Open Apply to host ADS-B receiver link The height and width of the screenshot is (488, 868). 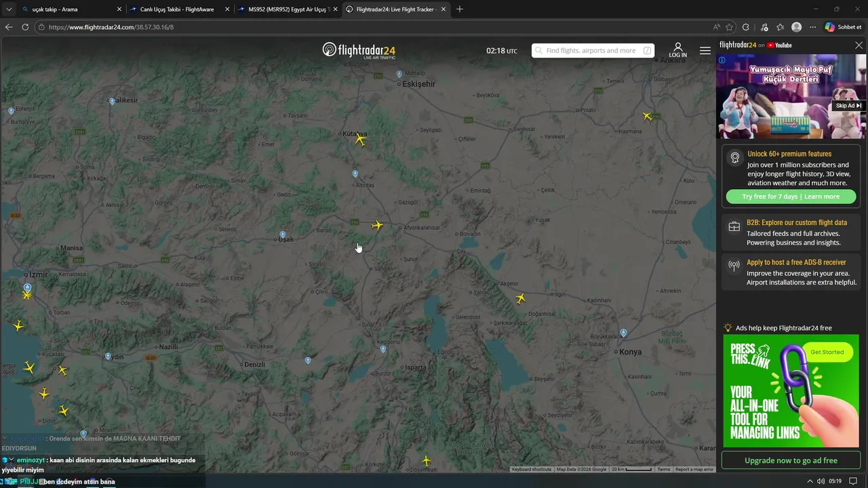(791, 272)
